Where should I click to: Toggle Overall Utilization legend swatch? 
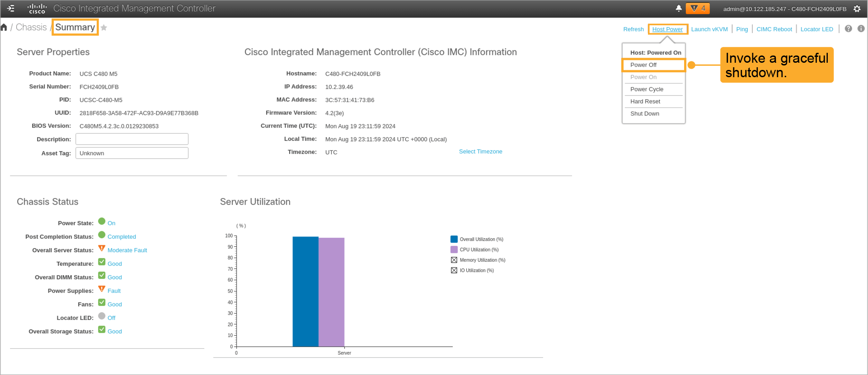click(x=454, y=239)
